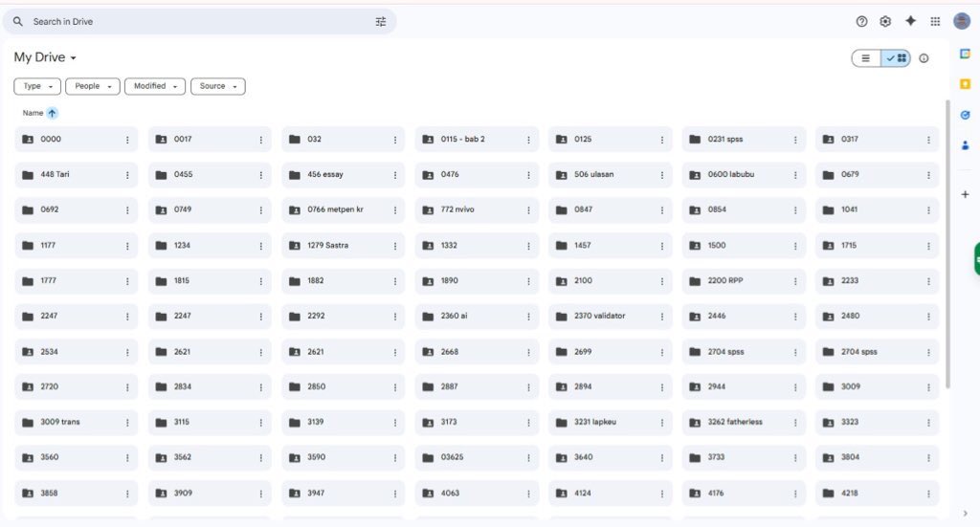The image size is (980, 527).
Task: Select the 0847 folder
Action: pos(611,209)
